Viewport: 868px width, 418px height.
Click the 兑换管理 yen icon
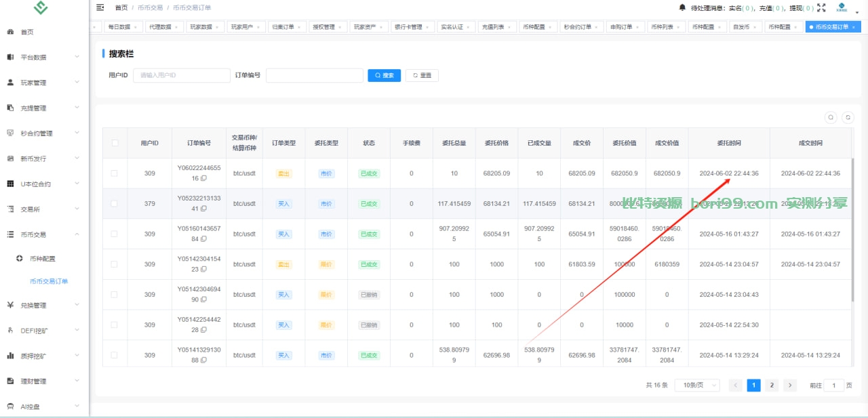[10, 305]
